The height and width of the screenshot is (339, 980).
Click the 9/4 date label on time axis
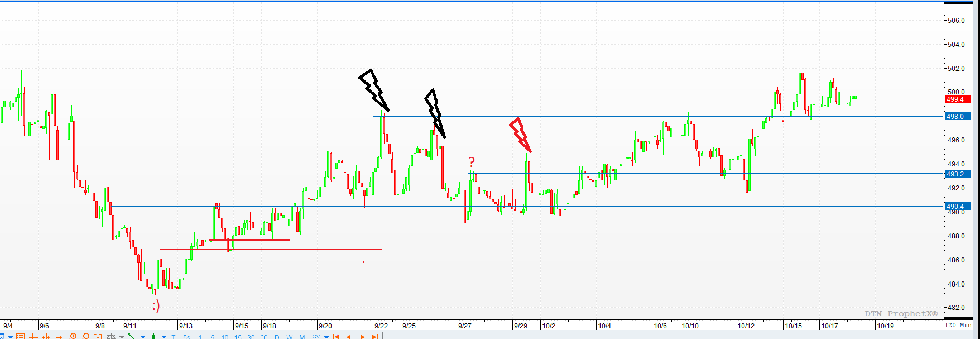pyautogui.click(x=8, y=326)
